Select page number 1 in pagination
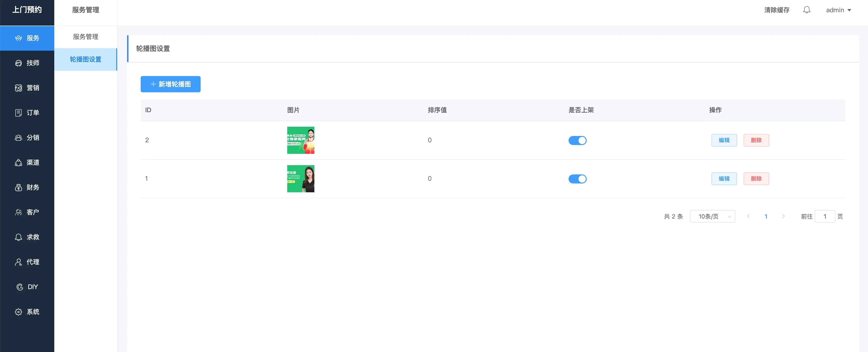 click(766, 216)
